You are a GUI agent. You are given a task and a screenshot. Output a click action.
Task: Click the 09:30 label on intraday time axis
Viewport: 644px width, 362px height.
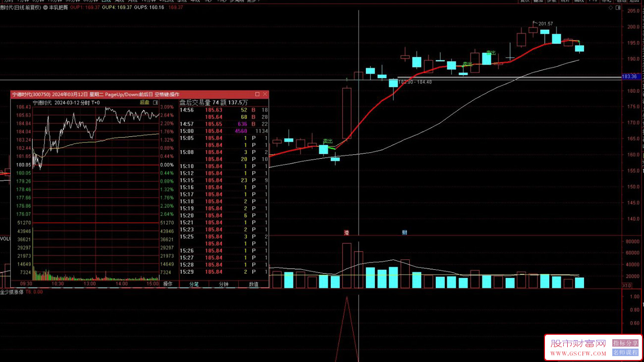point(26,284)
